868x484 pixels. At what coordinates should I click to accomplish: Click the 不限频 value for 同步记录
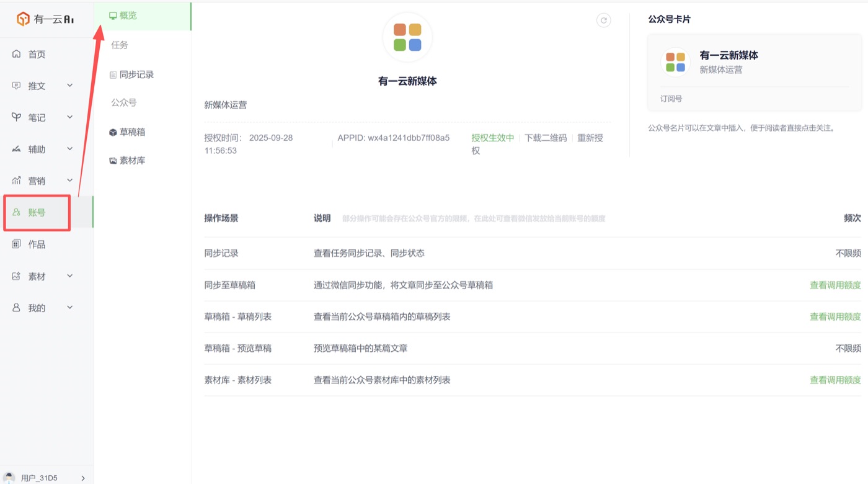848,253
